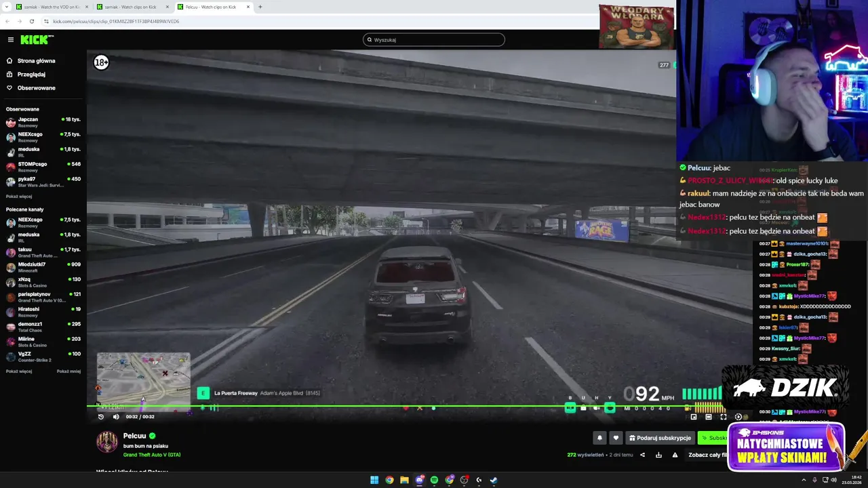This screenshot has height=488, width=868.
Task: Open the taskbar clock and date
Action: 852,480
